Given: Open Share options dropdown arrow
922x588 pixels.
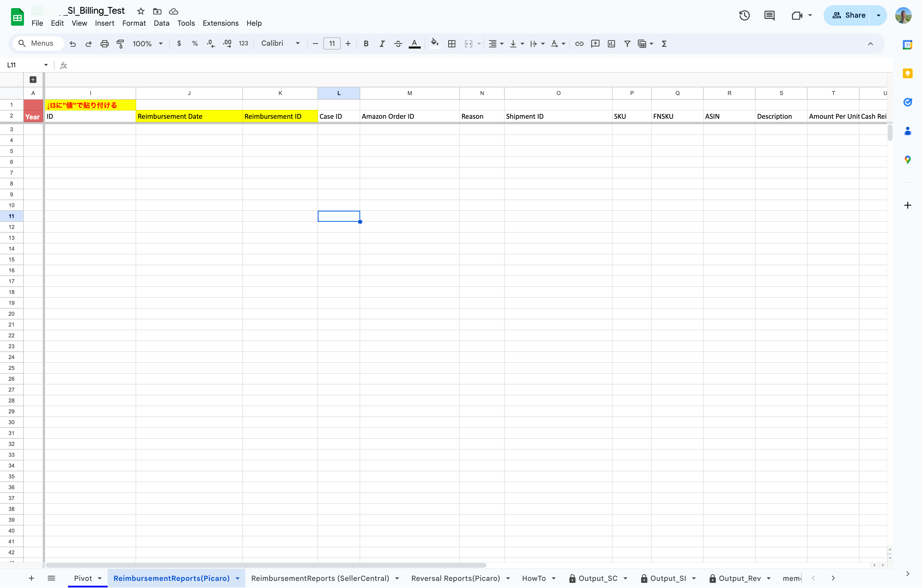Looking at the screenshot, I should click(878, 15).
